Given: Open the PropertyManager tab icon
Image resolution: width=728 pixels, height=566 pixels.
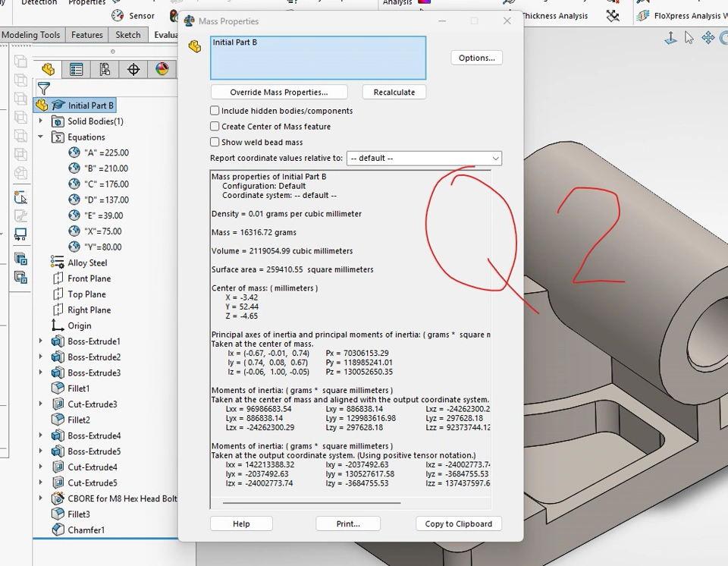Looking at the screenshot, I should [x=76, y=69].
